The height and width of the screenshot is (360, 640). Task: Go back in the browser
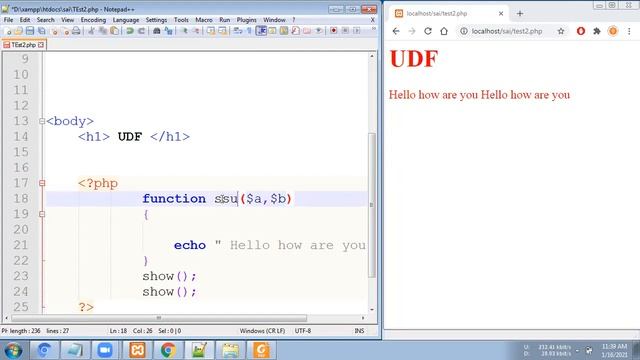pos(396,31)
